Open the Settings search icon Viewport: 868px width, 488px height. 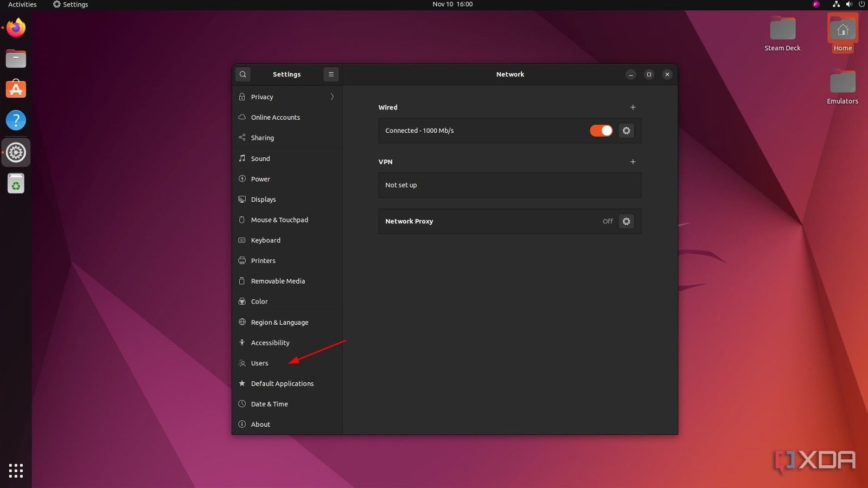coord(243,74)
